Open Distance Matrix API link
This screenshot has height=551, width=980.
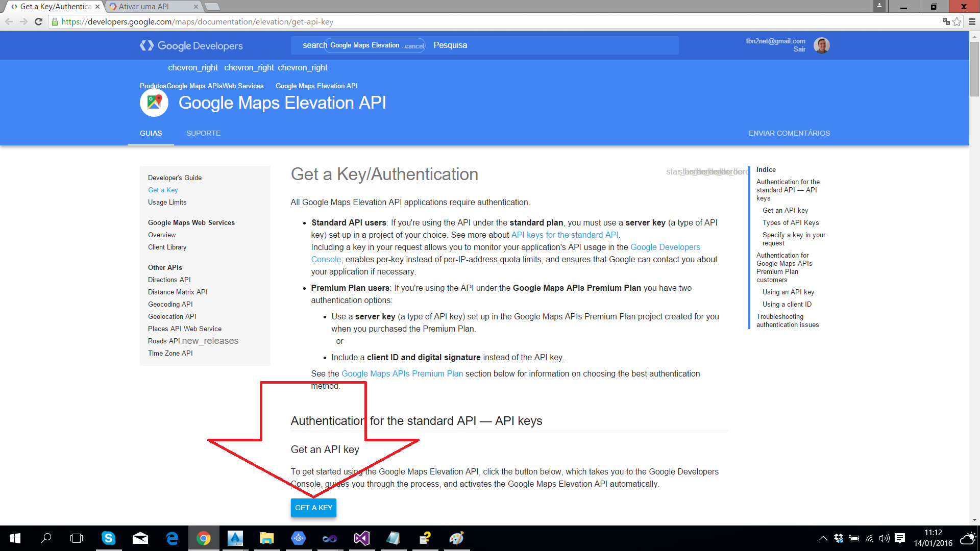(x=178, y=292)
